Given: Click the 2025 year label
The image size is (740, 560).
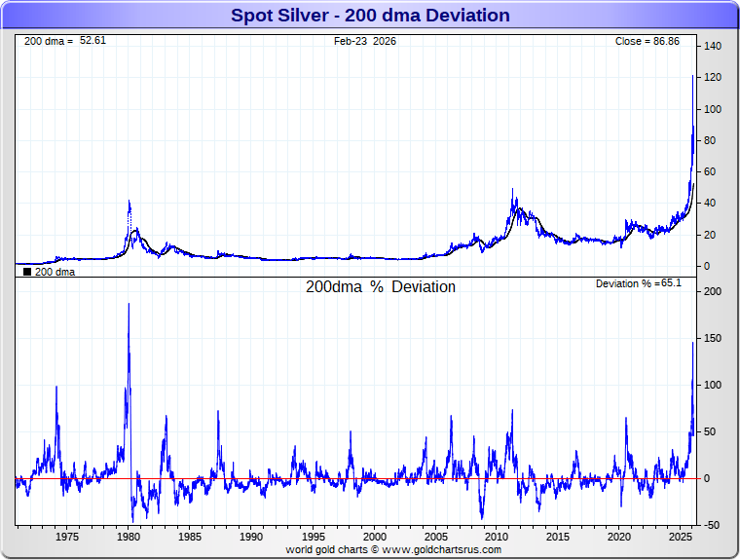Looking at the screenshot, I should 681,537.
